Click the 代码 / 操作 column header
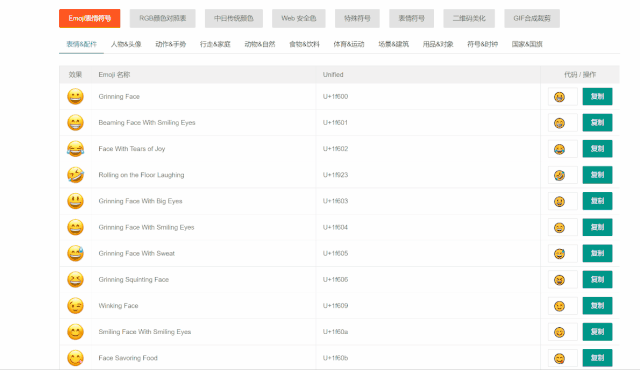The image size is (640, 370). tap(580, 75)
